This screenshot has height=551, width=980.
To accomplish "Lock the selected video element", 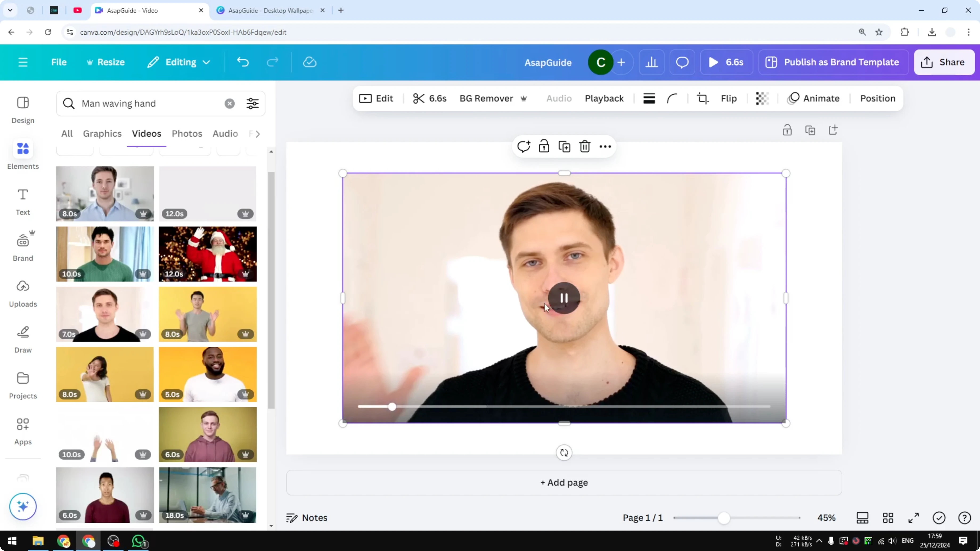I will [x=544, y=146].
